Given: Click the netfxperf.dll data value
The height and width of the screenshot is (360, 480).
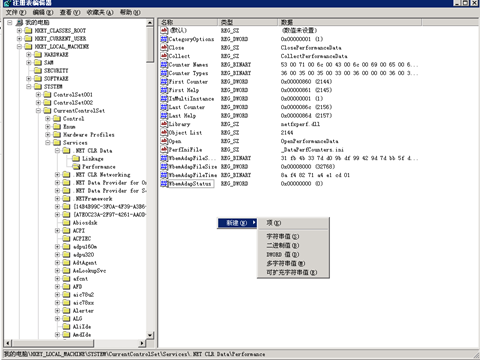Looking at the screenshot, I should 300,124.
